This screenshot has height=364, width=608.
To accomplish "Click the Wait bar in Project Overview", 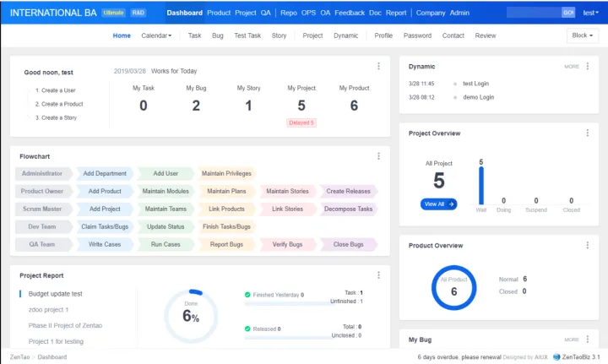I will (481, 185).
